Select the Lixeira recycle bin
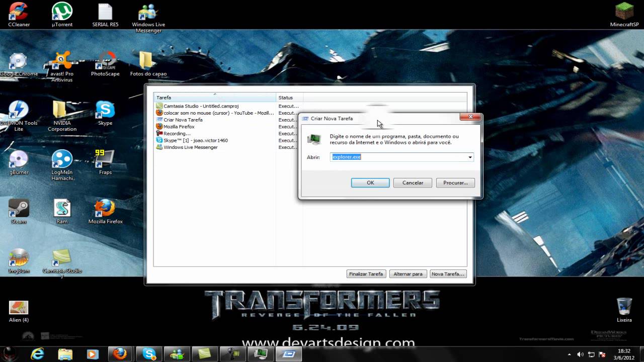The width and height of the screenshot is (644, 362). pyautogui.click(x=624, y=311)
